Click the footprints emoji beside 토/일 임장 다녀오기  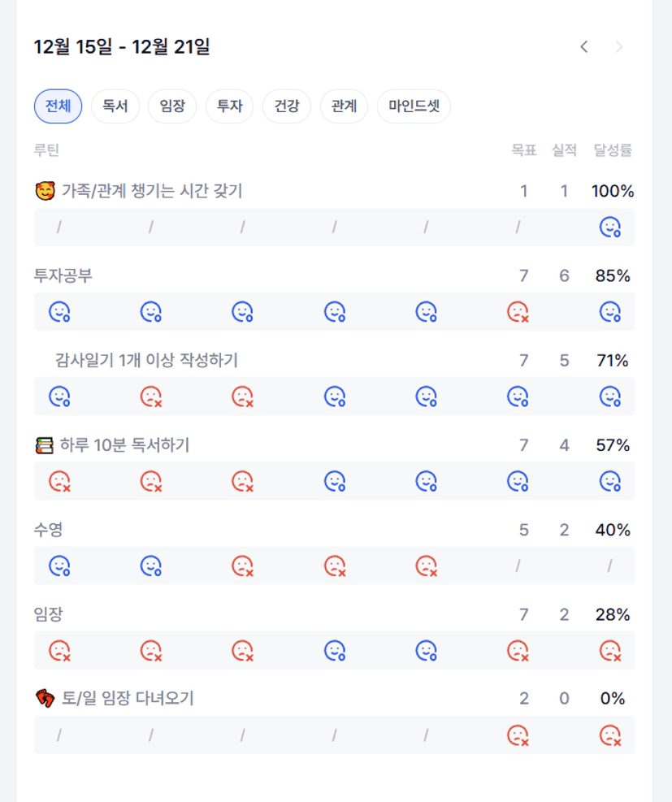[x=45, y=698]
